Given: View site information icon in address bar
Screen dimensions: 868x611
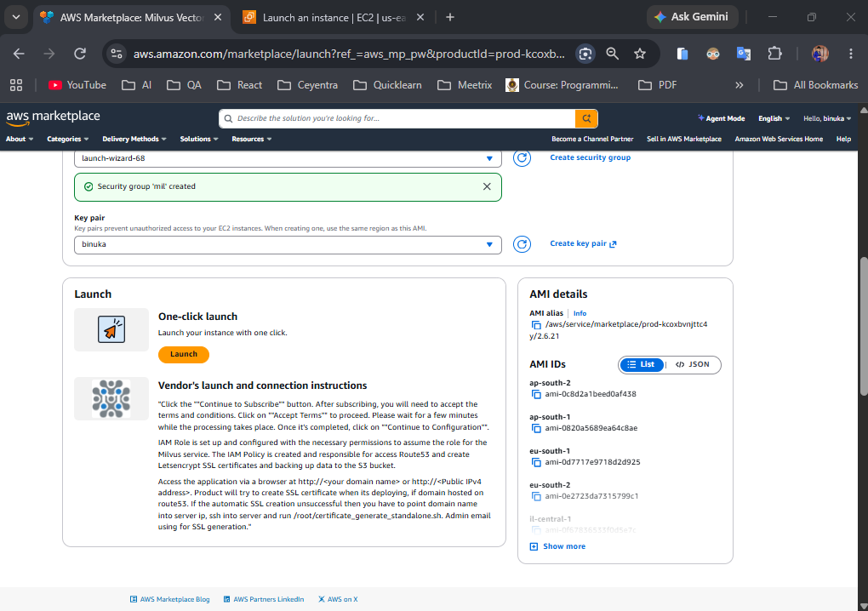Looking at the screenshot, I should click(x=117, y=54).
